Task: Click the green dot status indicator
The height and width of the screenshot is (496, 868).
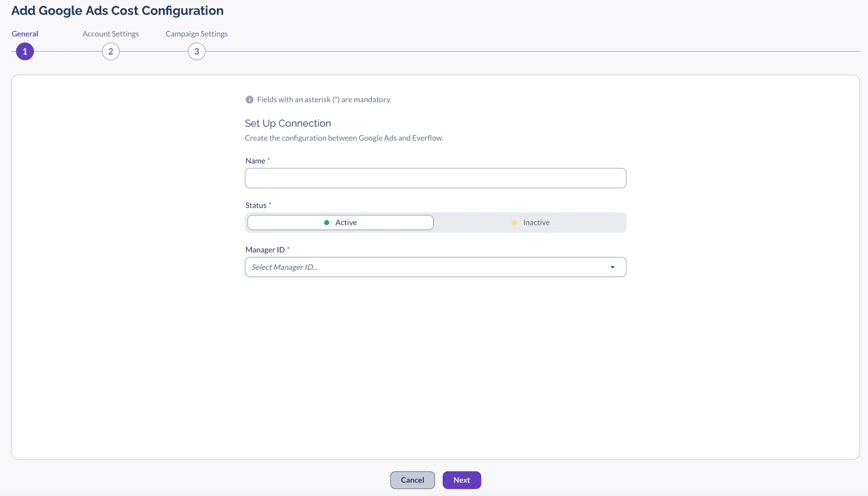Action: point(327,223)
